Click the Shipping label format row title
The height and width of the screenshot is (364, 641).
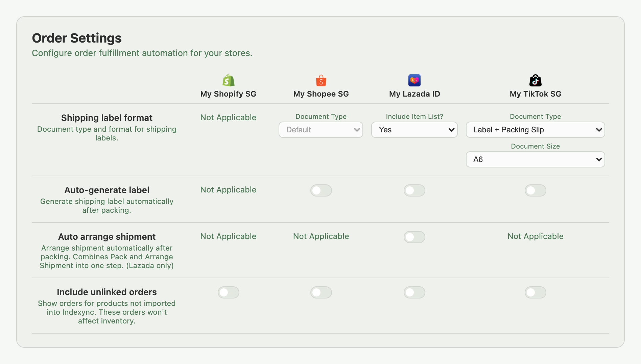click(x=107, y=118)
